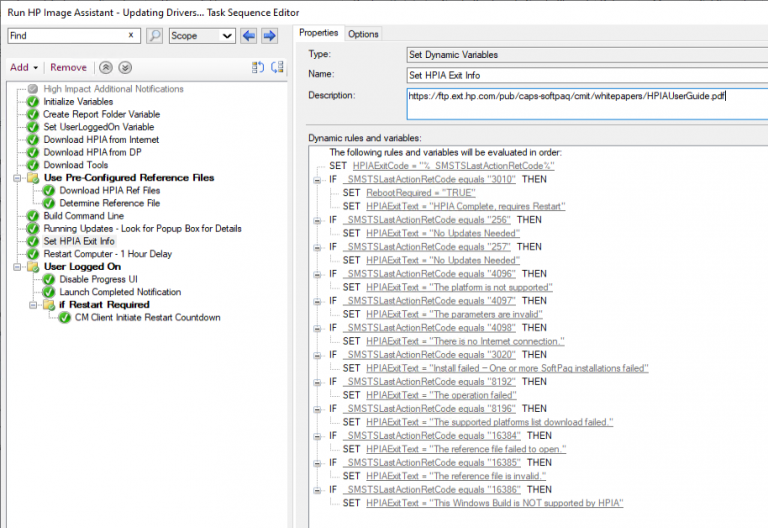
Task: Click the magnifier search icon beside Find
Action: point(155,35)
